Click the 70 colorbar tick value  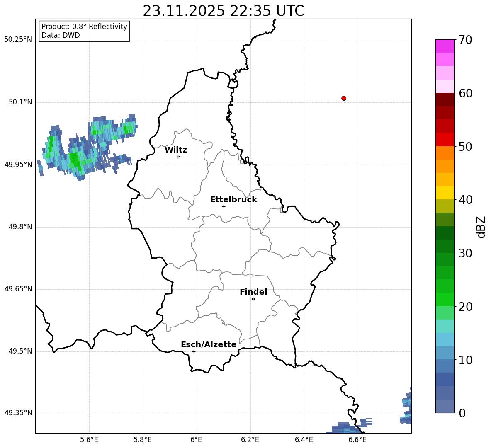click(x=465, y=40)
